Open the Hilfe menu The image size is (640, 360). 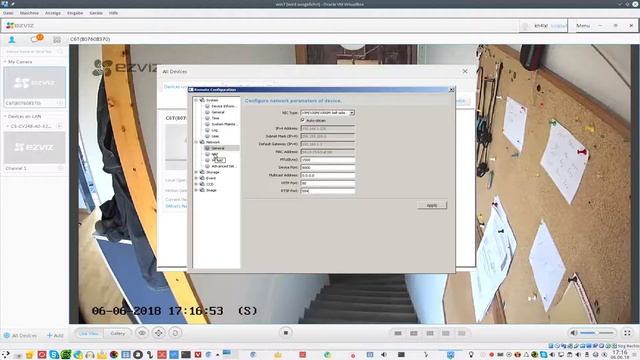[x=113, y=13]
